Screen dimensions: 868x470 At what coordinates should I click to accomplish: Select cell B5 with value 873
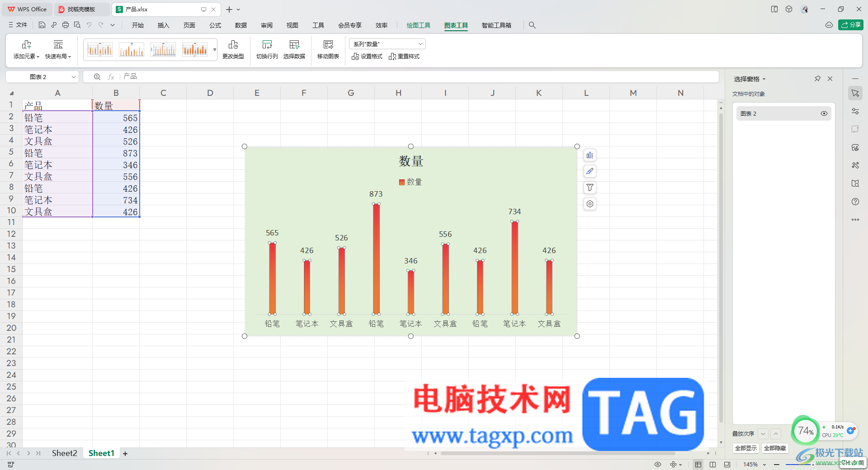pyautogui.click(x=116, y=153)
